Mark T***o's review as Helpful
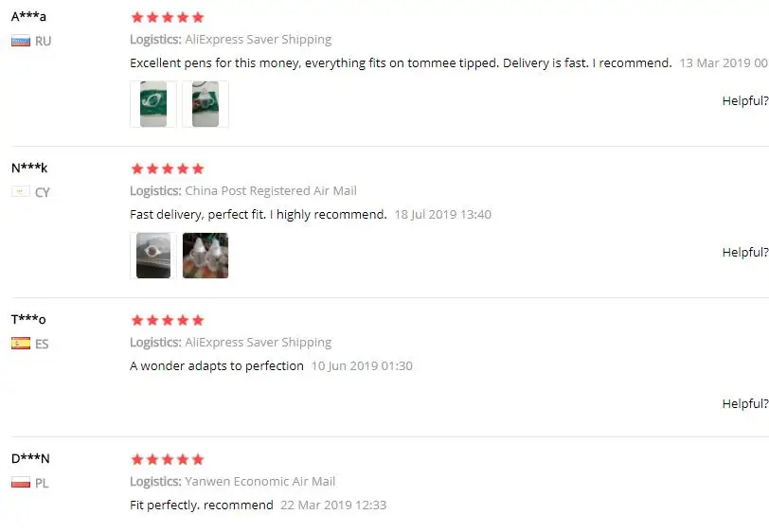769x532 pixels. [x=745, y=404]
